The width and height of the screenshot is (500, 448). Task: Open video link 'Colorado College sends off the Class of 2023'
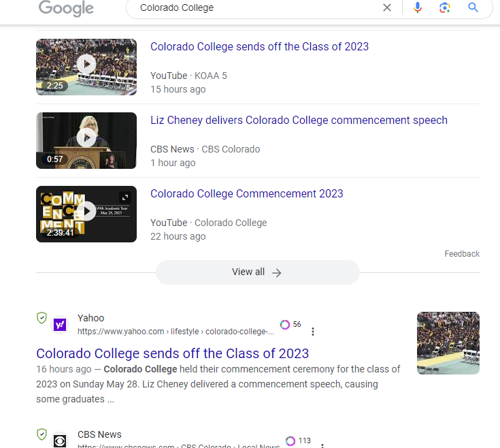click(259, 46)
